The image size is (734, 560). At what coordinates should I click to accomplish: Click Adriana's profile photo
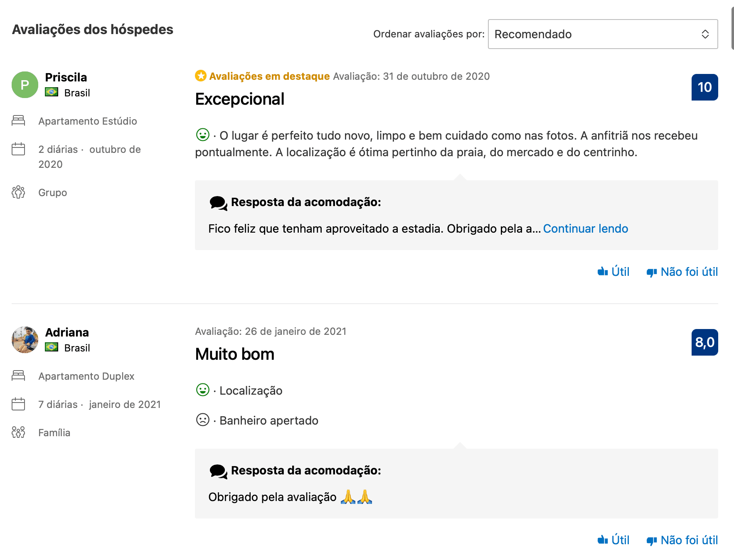pos(25,340)
